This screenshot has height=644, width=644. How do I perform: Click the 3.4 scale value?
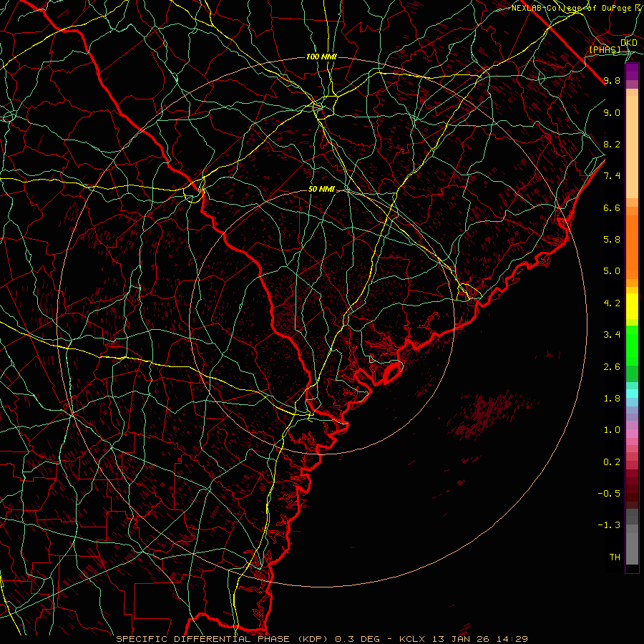(612, 335)
